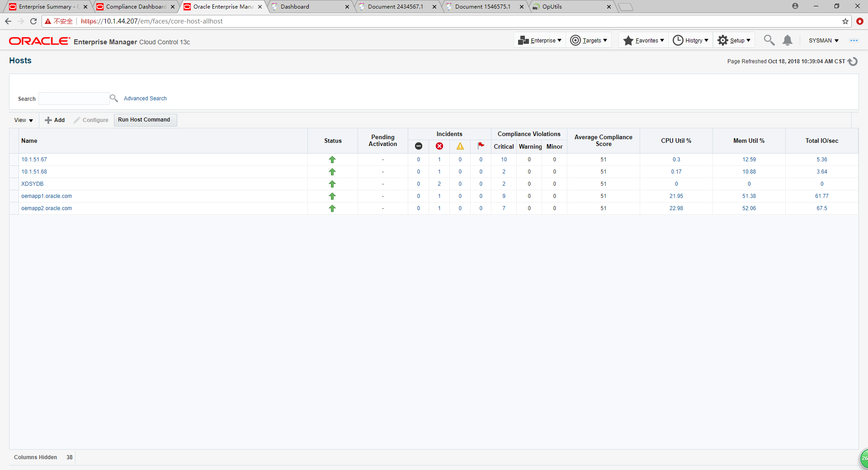The height and width of the screenshot is (470, 868).
Task: Bookmark this page with the star icon
Action: [845, 21]
